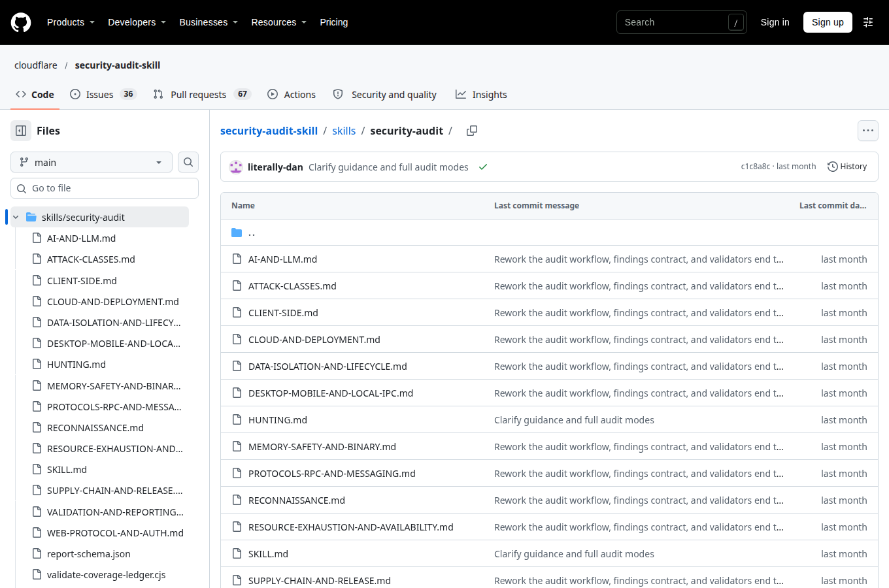This screenshot has width=889, height=588.
Task: Expand the Resources menu
Action: pos(278,22)
